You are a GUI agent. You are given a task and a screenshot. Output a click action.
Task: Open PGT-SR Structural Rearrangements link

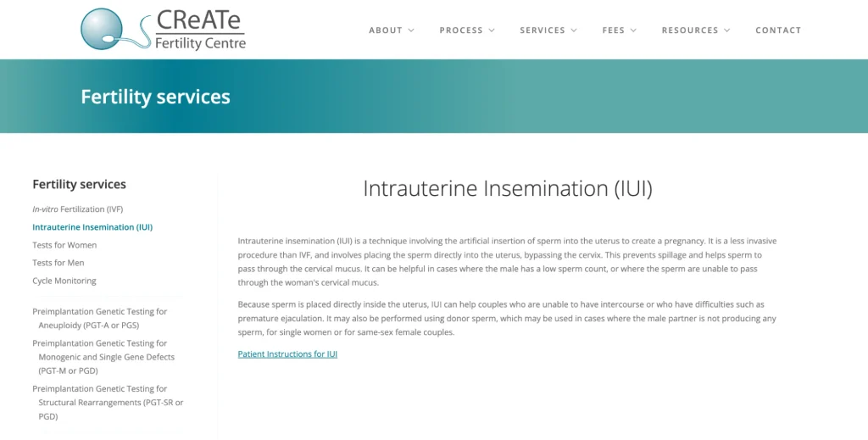click(108, 403)
